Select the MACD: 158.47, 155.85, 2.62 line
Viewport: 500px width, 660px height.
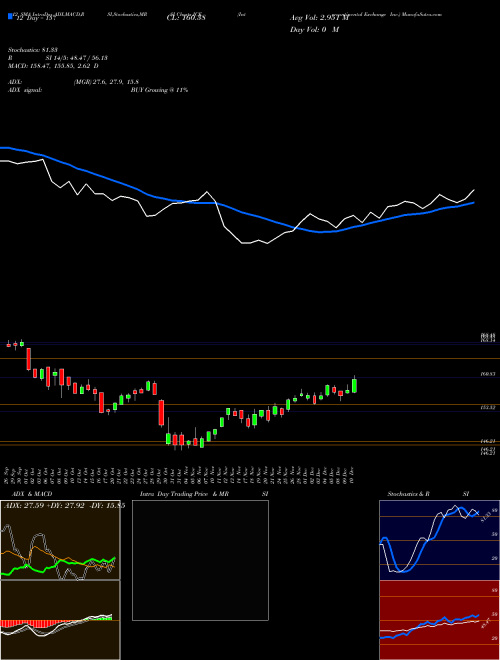[x=53, y=66]
